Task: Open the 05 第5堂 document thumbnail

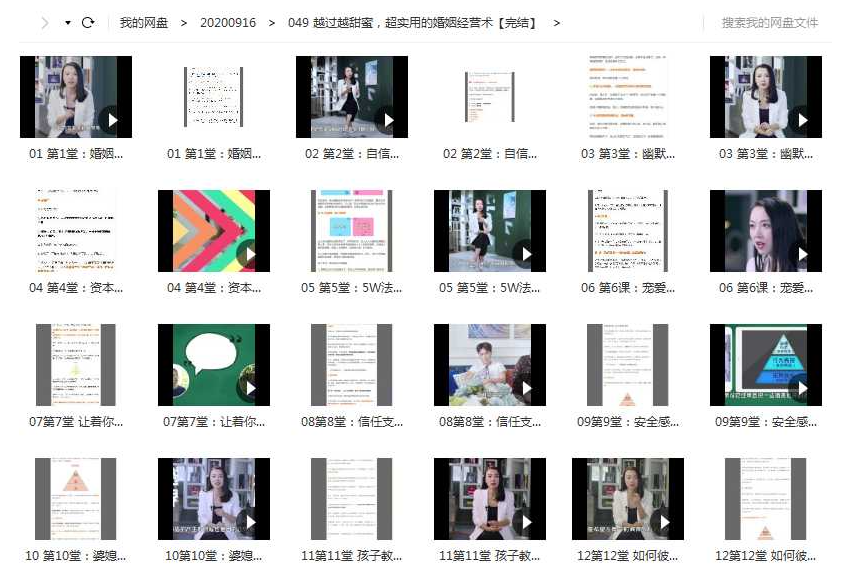Action: coord(351,231)
